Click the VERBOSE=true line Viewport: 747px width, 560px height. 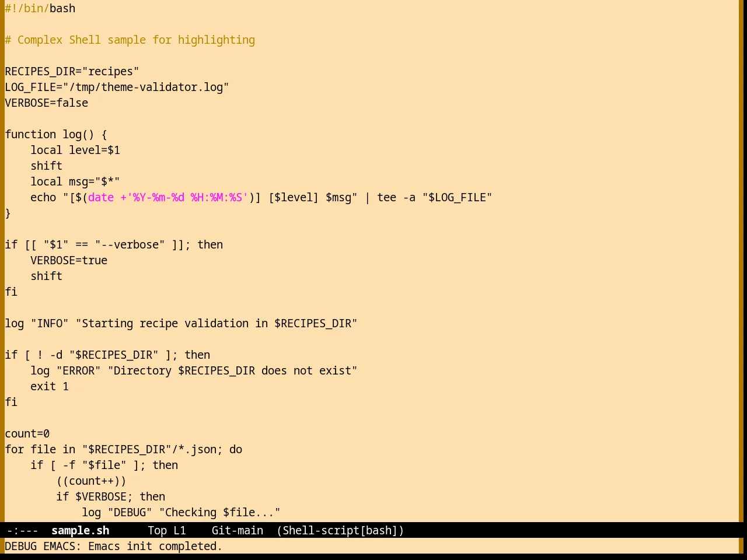69,260
